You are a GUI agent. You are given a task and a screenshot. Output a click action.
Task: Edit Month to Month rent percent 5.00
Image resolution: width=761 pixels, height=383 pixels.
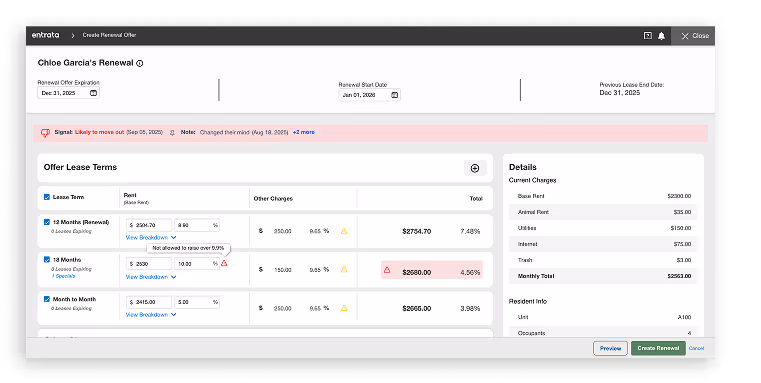pos(197,302)
